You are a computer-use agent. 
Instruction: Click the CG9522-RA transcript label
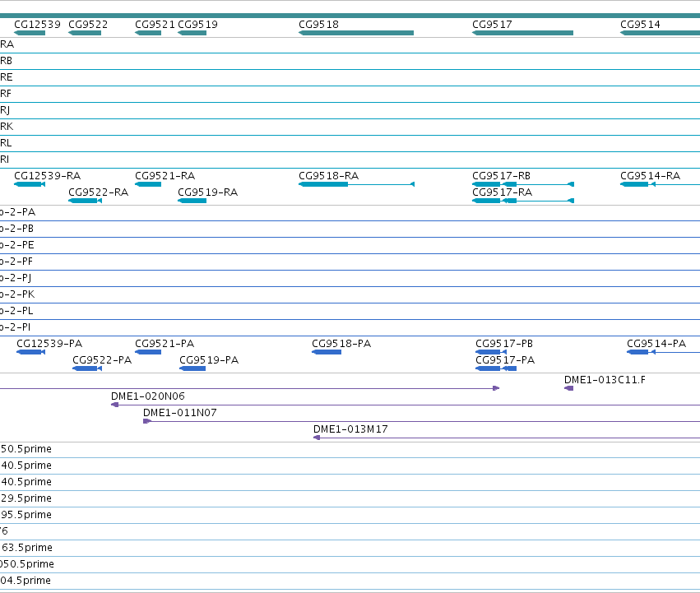point(98,192)
